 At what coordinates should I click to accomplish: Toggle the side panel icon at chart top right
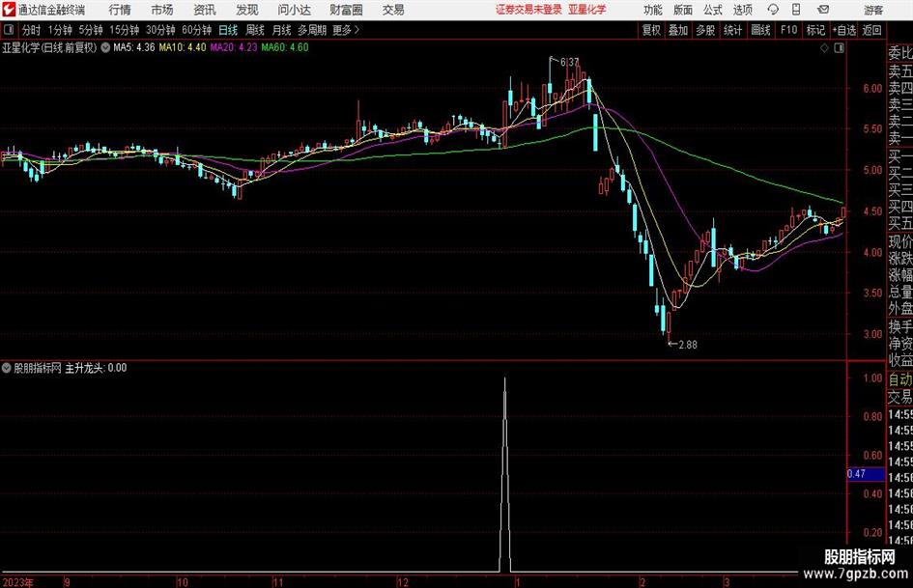pos(839,48)
